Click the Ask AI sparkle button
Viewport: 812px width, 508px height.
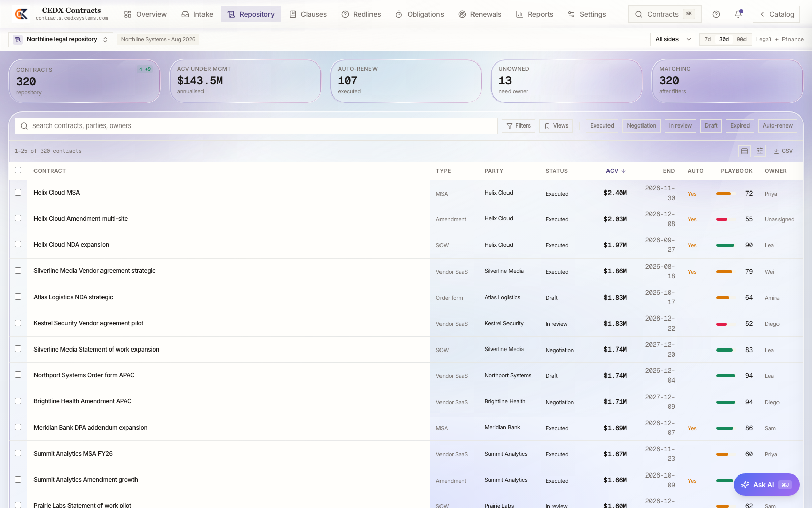pyautogui.click(x=766, y=485)
